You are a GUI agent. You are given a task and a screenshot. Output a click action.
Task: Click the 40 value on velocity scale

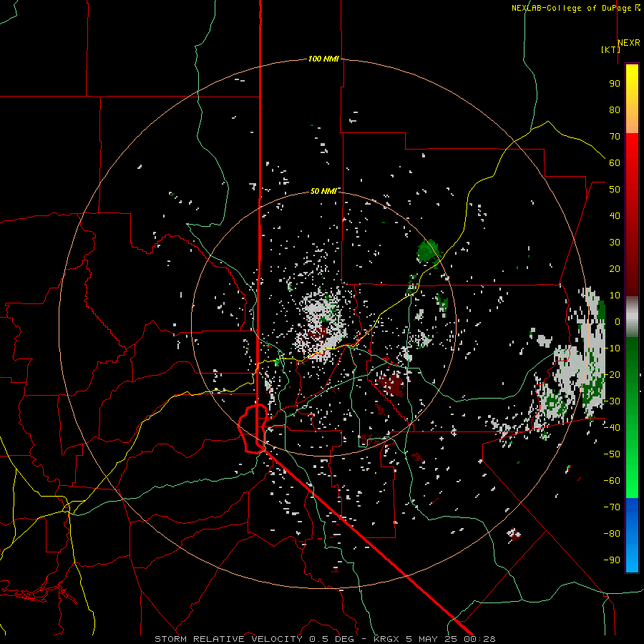(x=615, y=216)
